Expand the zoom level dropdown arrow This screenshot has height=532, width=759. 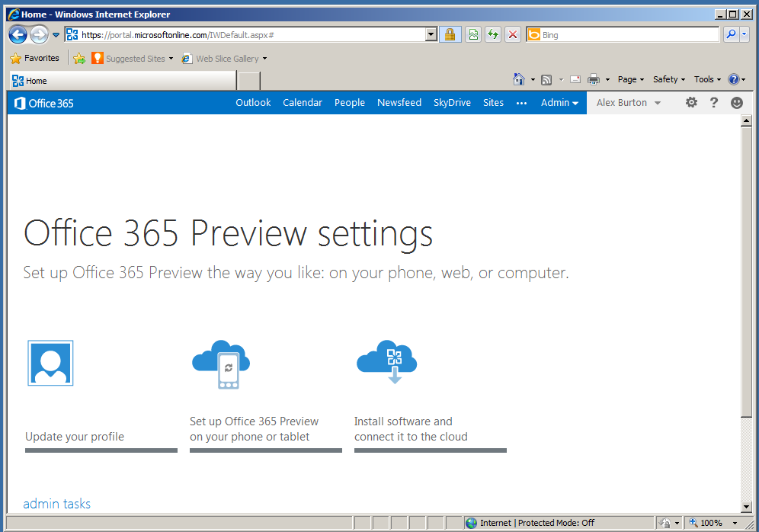pyautogui.click(x=735, y=524)
